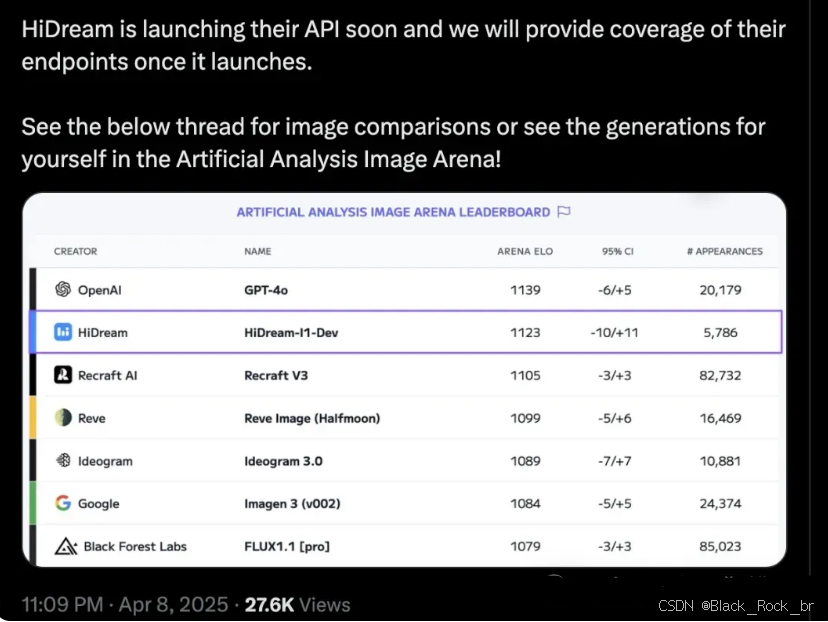Click the 10,881 appearances value
The width and height of the screenshot is (828, 622).
pos(720,461)
